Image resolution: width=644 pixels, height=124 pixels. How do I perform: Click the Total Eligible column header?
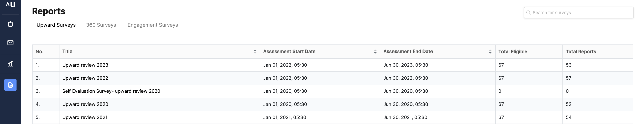[512, 52]
